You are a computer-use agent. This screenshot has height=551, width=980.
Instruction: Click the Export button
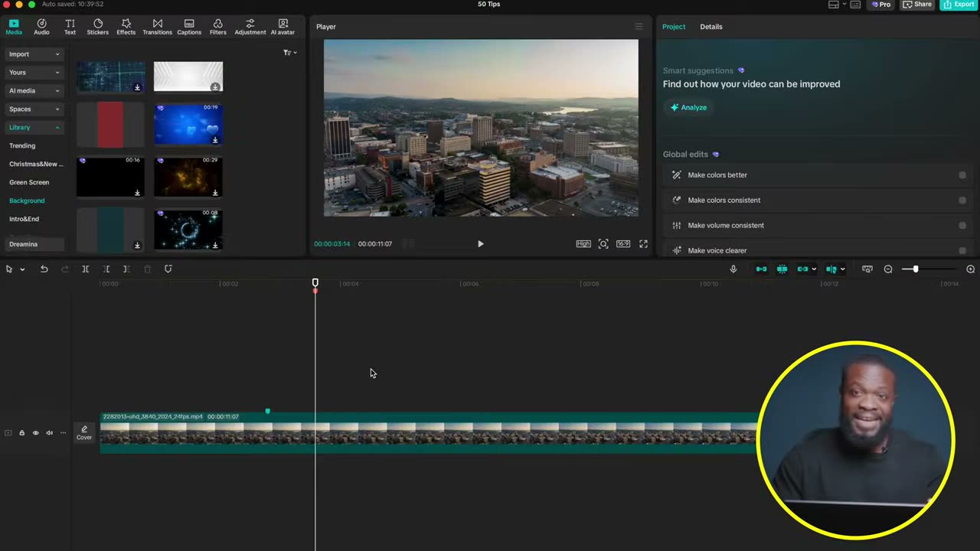959,5
